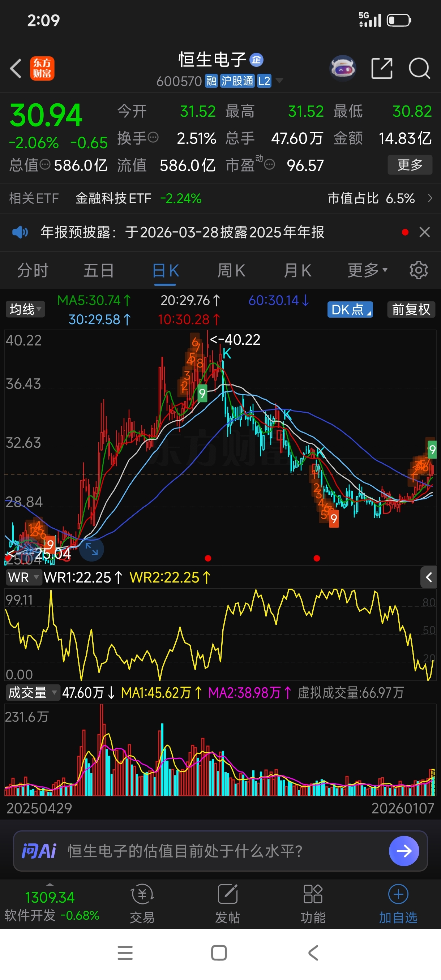
Task: Tap the green 9 signal marker at the chart's right edge
Action: (x=432, y=450)
